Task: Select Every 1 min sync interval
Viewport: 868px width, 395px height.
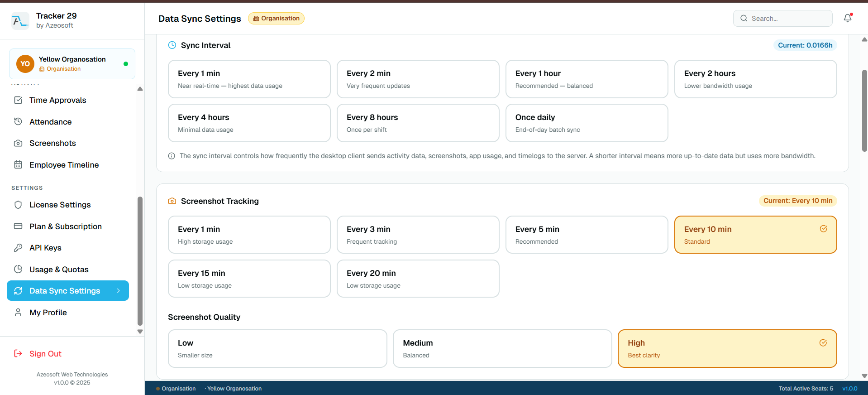Action: (249, 79)
